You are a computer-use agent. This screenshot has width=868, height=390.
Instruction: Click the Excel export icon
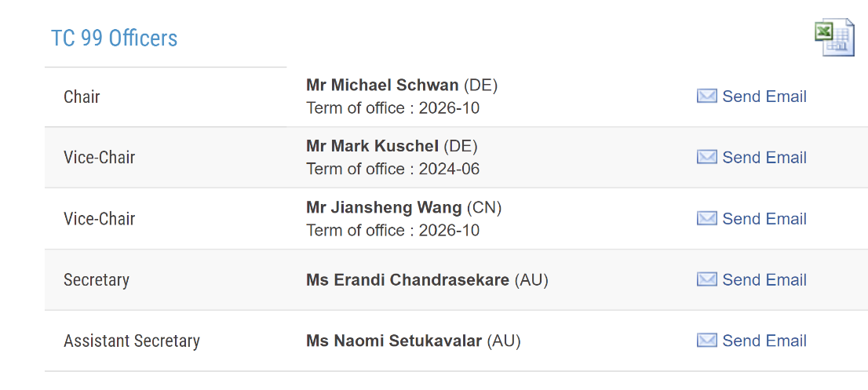[x=833, y=38]
